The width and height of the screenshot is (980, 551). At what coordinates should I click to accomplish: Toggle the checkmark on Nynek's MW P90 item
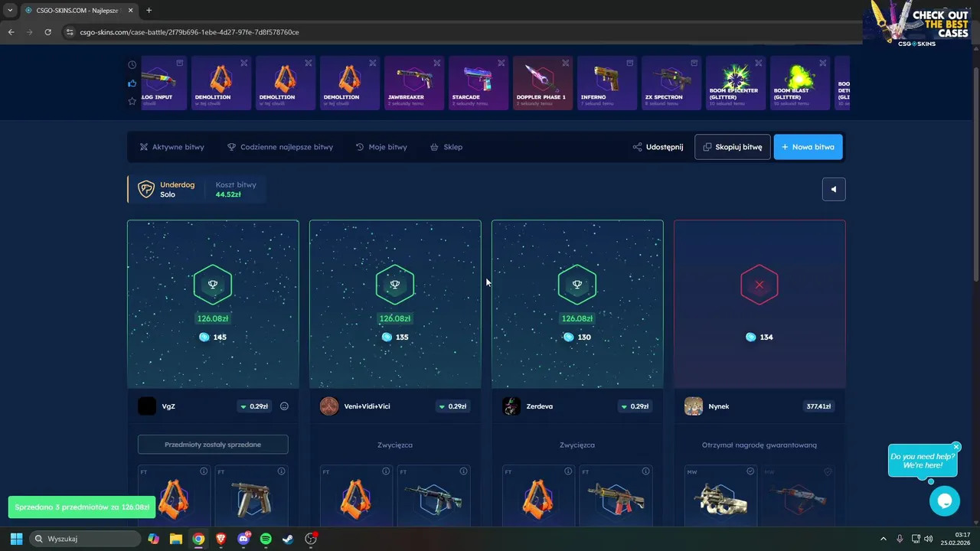750,471
